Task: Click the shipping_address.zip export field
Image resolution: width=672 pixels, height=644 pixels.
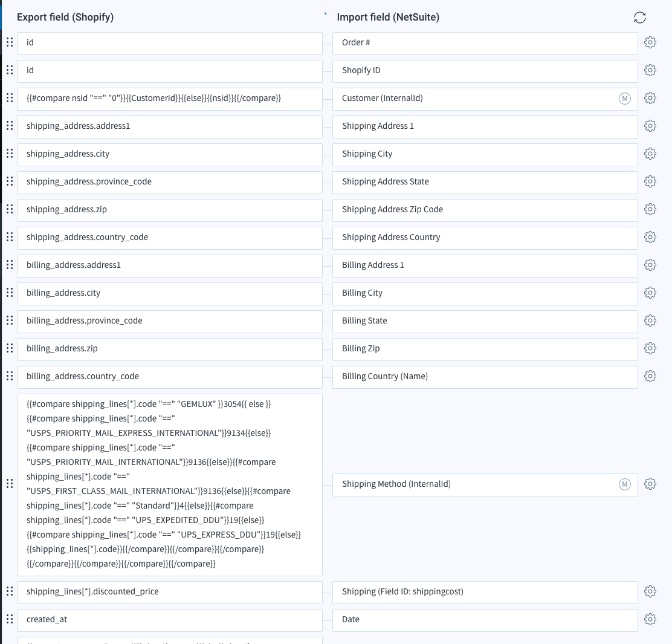Action: [x=169, y=209]
